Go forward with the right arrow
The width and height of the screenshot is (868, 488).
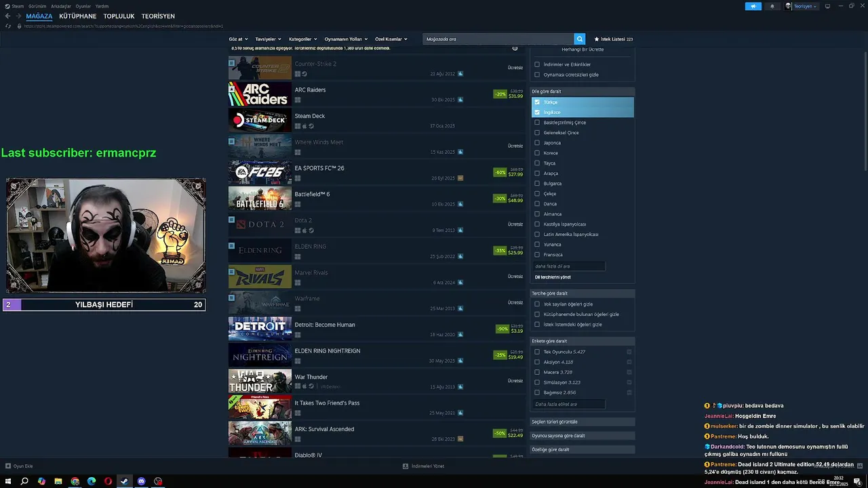(x=18, y=16)
